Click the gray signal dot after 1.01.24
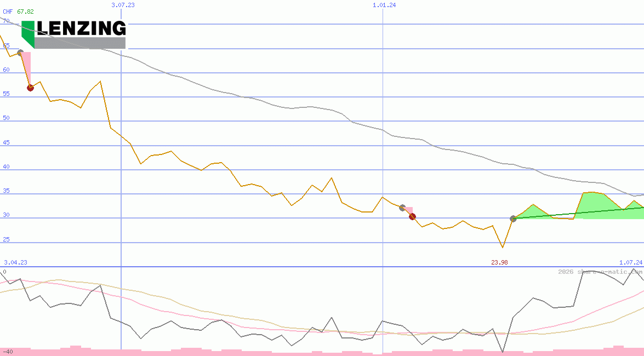 [x=402, y=208]
